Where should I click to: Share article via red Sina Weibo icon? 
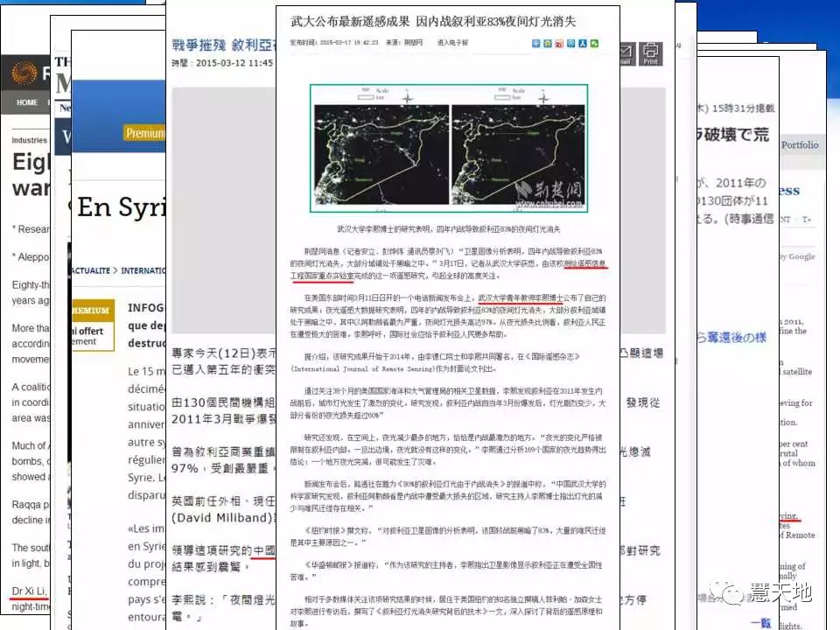pyautogui.click(x=559, y=44)
